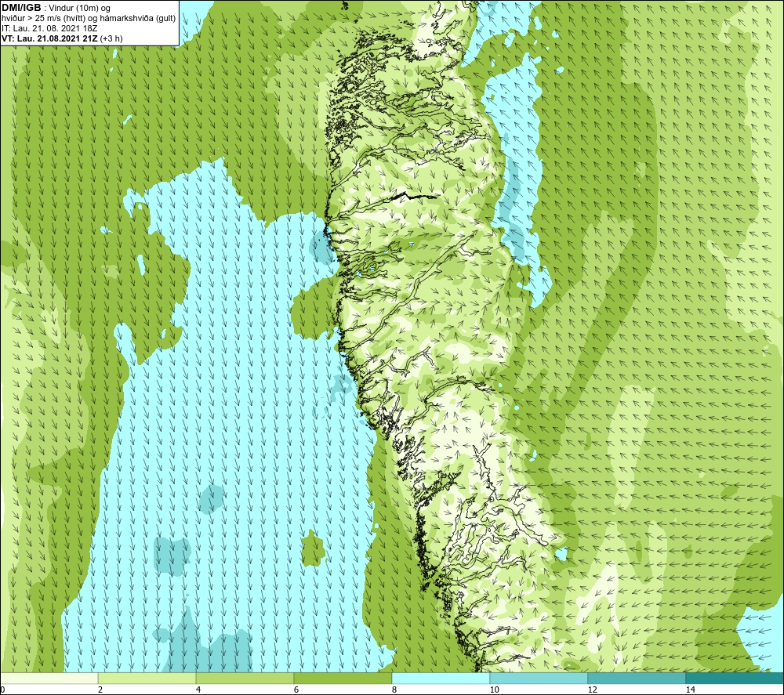This screenshot has height=695, width=784.
Task: Click the 10–12 m/s cyan legend swatch
Action: [x=539, y=679]
